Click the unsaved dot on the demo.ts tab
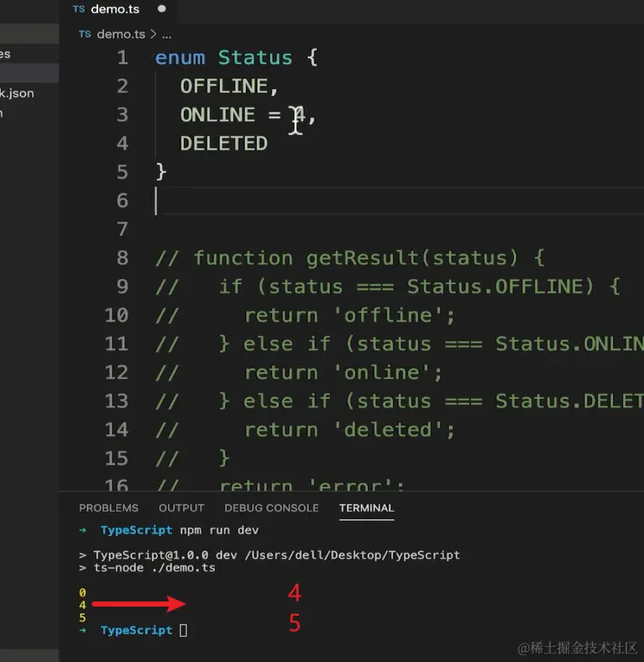This screenshot has height=662, width=644. click(x=162, y=8)
